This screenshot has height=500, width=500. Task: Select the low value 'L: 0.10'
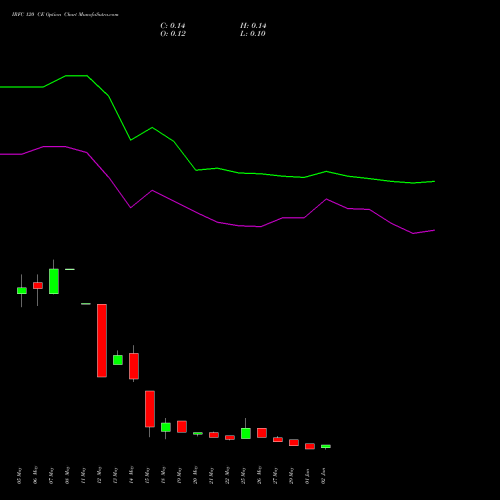click(253, 34)
